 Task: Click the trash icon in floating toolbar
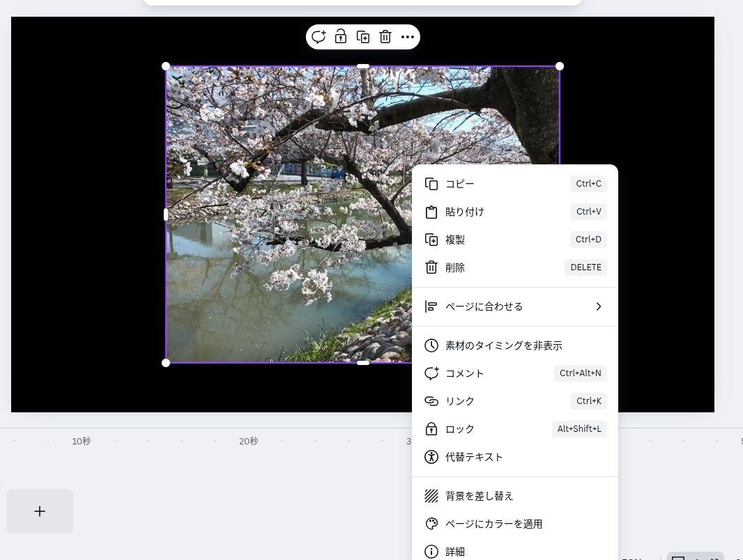click(385, 37)
